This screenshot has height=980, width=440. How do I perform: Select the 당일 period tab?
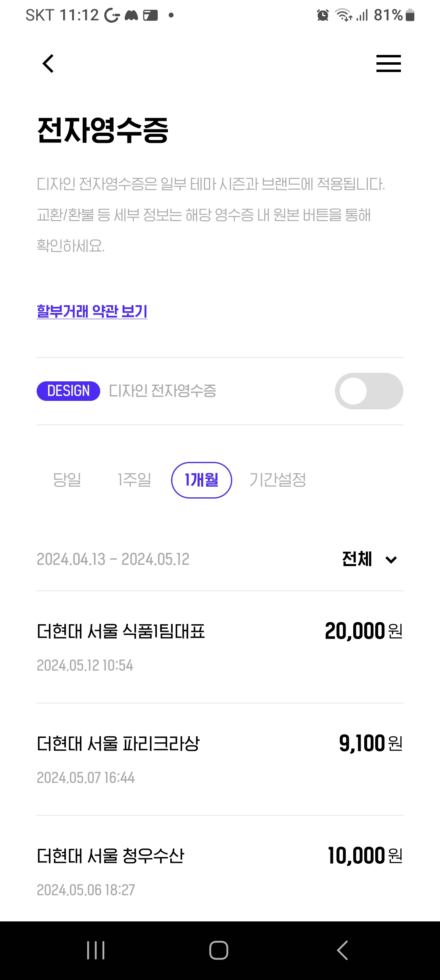tap(67, 480)
